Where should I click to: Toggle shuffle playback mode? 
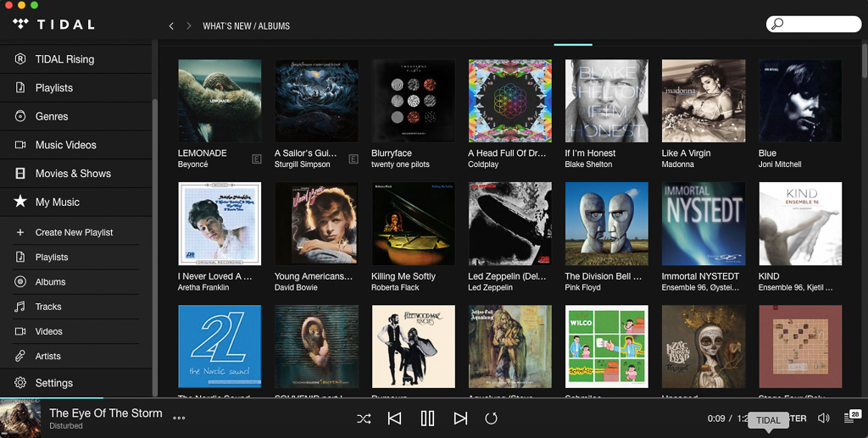tap(364, 419)
